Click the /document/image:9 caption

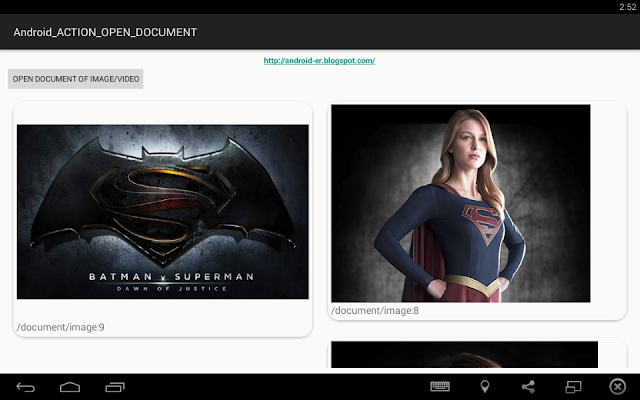coord(60,327)
